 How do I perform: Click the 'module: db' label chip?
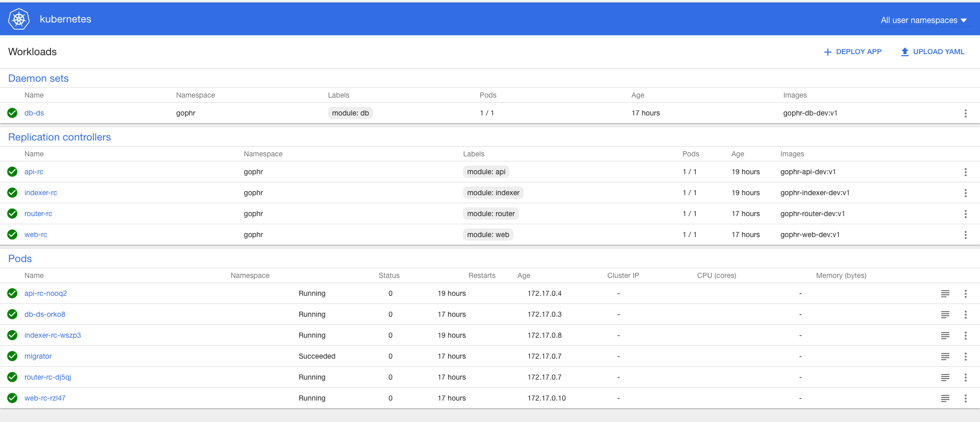tap(350, 113)
